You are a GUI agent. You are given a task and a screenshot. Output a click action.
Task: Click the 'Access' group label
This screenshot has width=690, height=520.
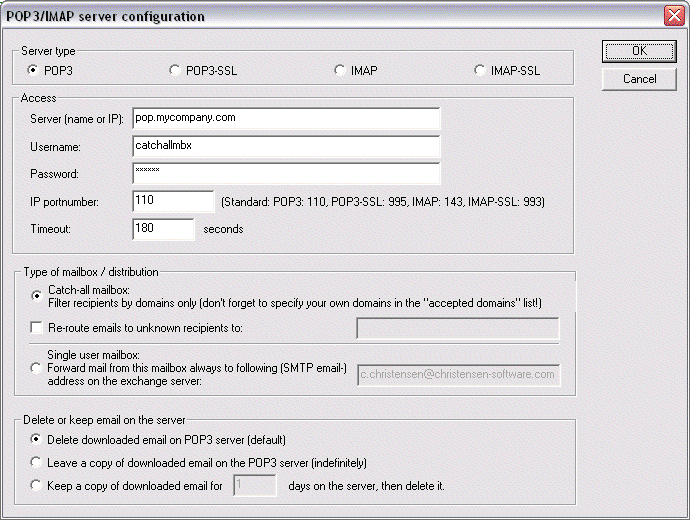tap(39, 98)
